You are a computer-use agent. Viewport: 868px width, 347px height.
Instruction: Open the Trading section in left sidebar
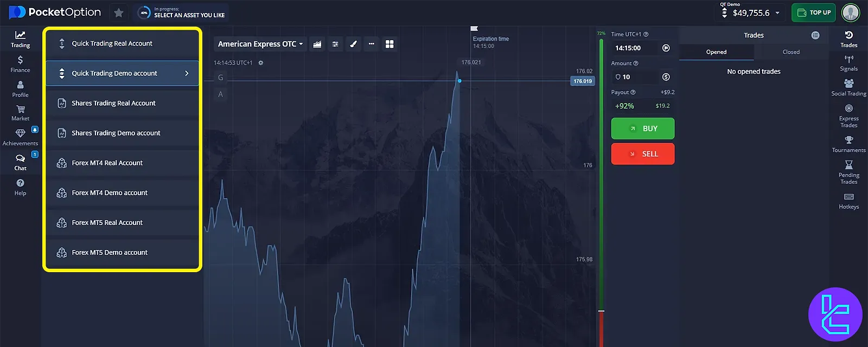tap(20, 39)
